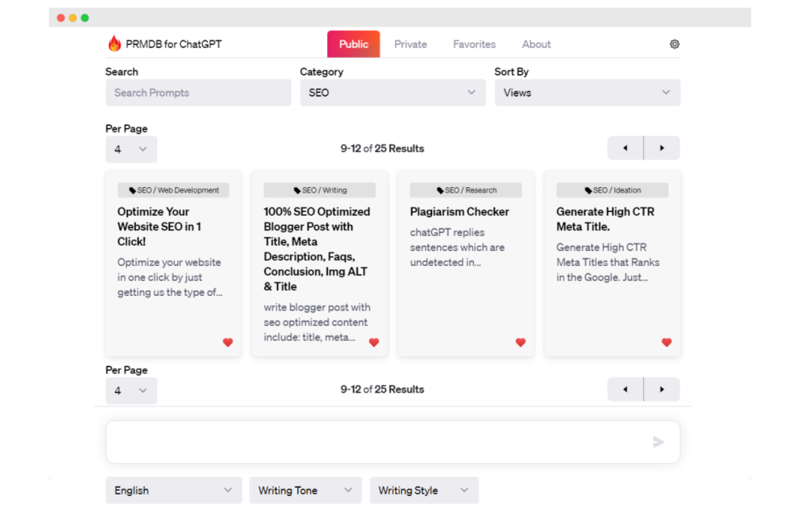
Task: Switch to the Public tab
Action: tap(353, 44)
